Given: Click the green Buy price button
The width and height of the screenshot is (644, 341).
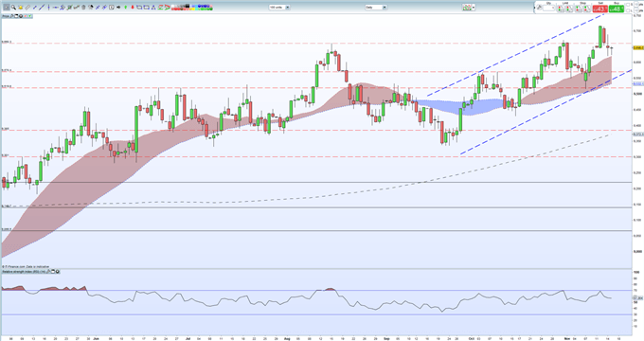Looking at the screenshot, I should pos(617,9).
